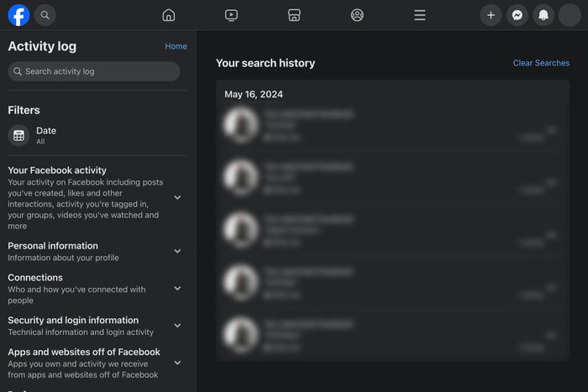Click the Clear Searches link
The height and width of the screenshot is (392, 588).
click(x=541, y=63)
